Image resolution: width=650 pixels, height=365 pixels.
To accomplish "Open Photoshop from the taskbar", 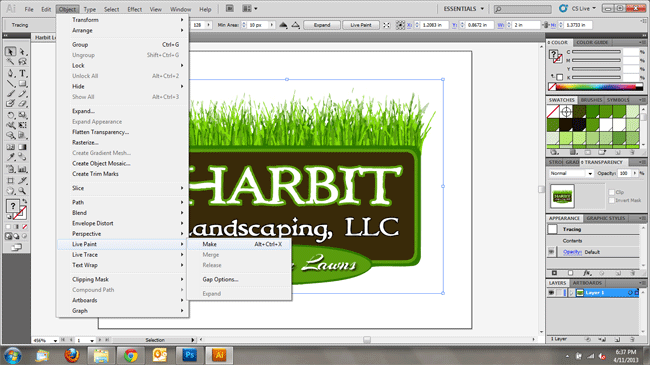I will pyautogui.click(x=189, y=355).
